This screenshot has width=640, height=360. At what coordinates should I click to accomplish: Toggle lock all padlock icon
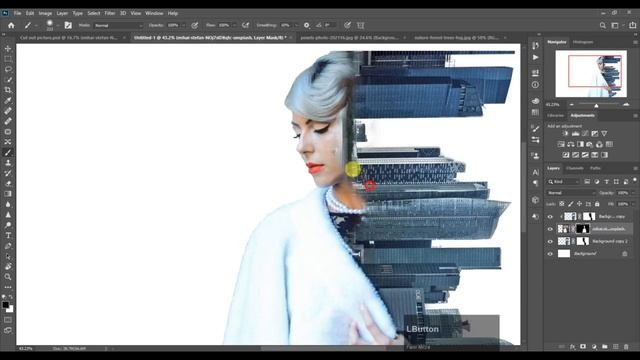[597, 204]
